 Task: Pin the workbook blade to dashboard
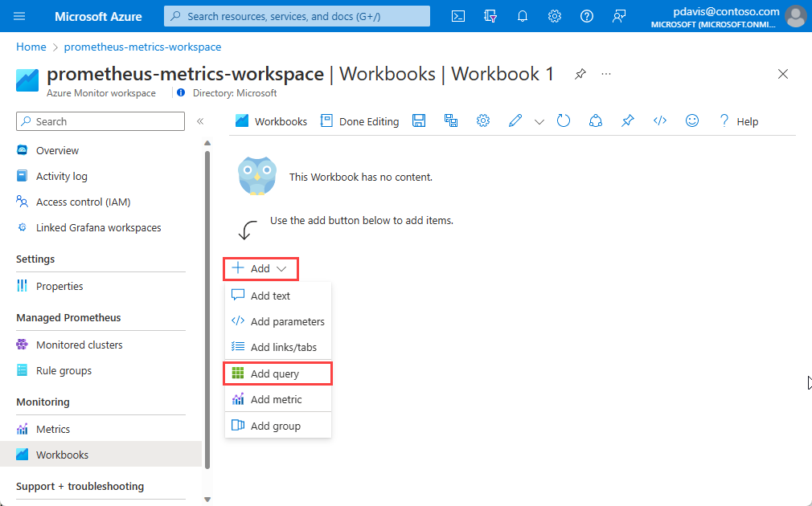[x=580, y=74]
